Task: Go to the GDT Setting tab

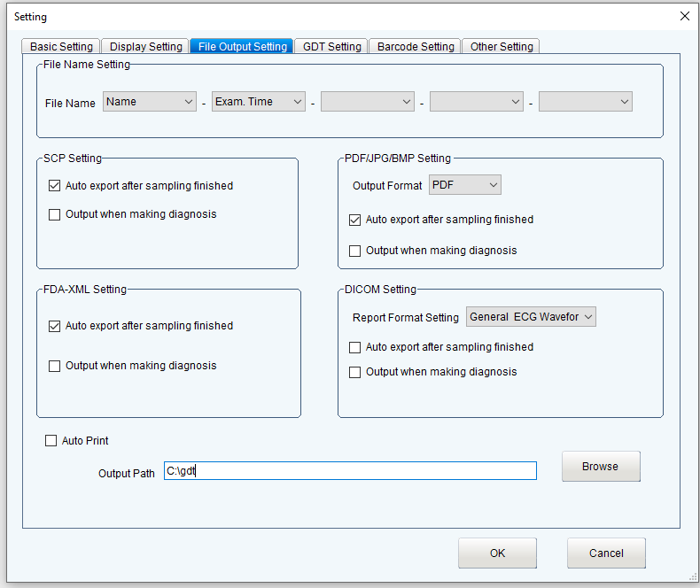Action: (331, 46)
